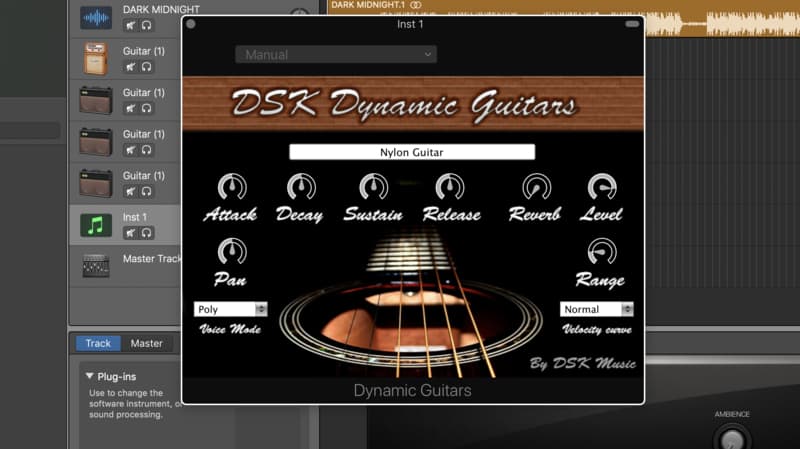Adjust the Release knob
This screenshot has width=800, height=449.
(x=449, y=187)
